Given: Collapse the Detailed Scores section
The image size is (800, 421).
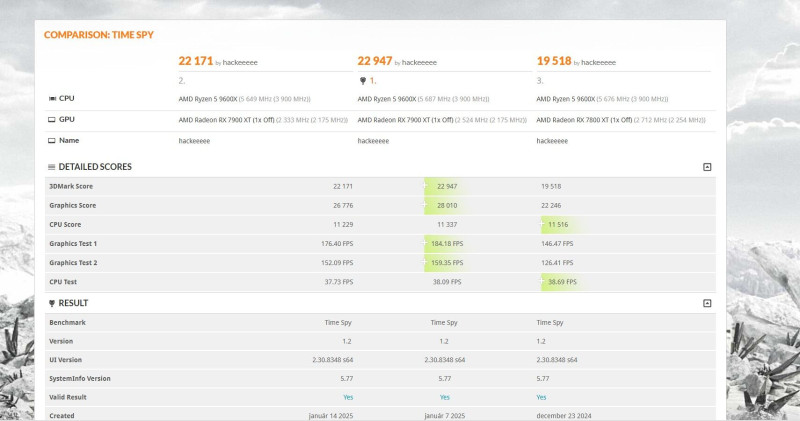Looking at the screenshot, I should click(x=707, y=167).
